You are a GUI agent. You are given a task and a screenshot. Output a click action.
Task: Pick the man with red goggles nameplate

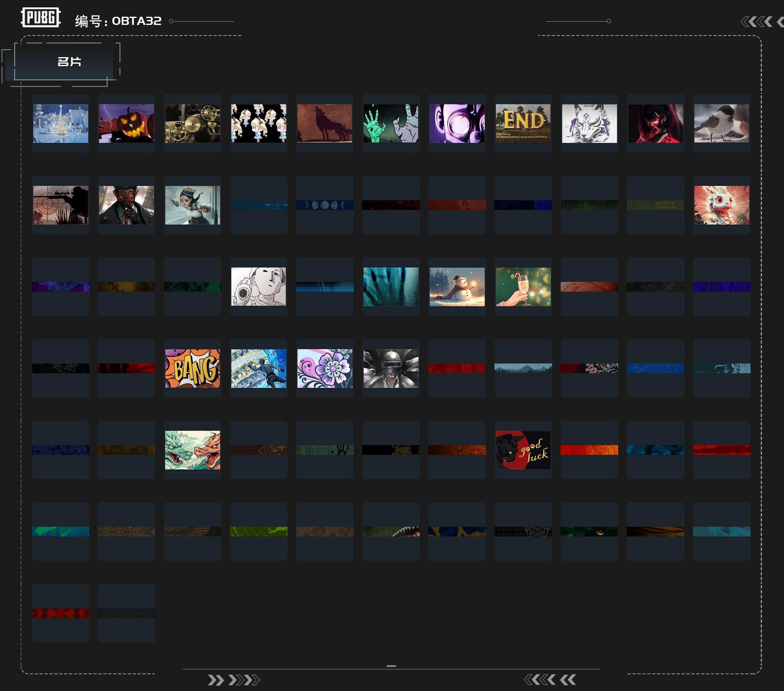[127, 205]
